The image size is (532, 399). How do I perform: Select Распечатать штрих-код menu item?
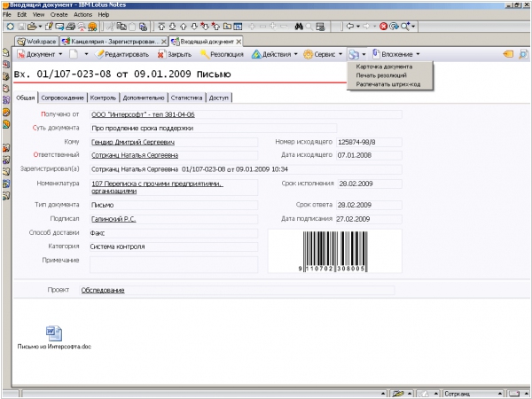point(388,84)
